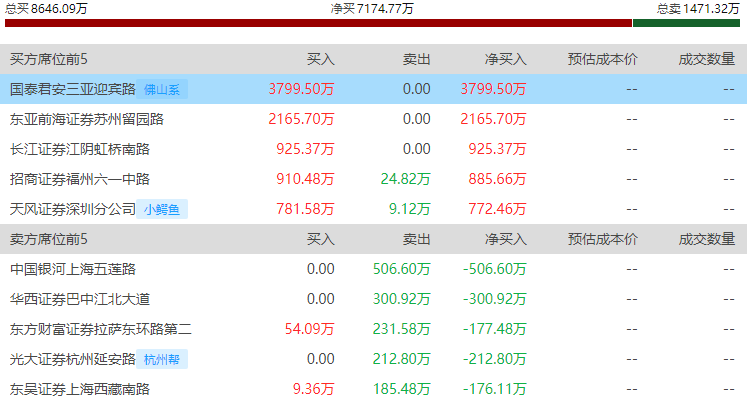This screenshot has width=747, height=406.
Task: Click 卖出 column header in seller table
Action: coord(416,239)
